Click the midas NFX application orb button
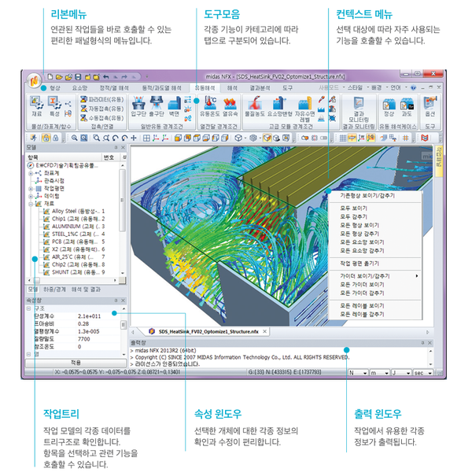472x476 pixels. tap(34, 81)
